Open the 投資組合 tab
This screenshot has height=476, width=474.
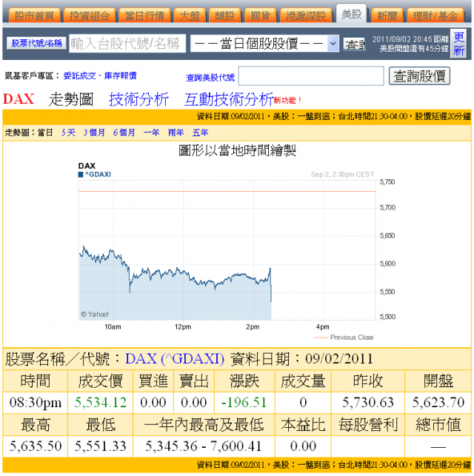(x=90, y=16)
